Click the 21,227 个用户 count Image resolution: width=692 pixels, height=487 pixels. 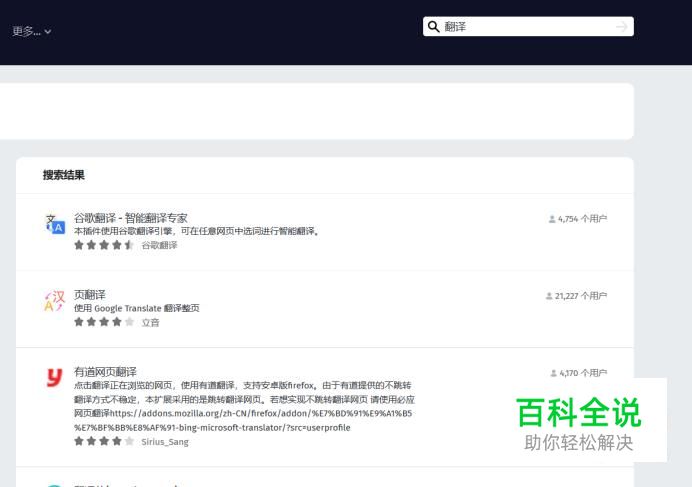(x=576, y=296)
